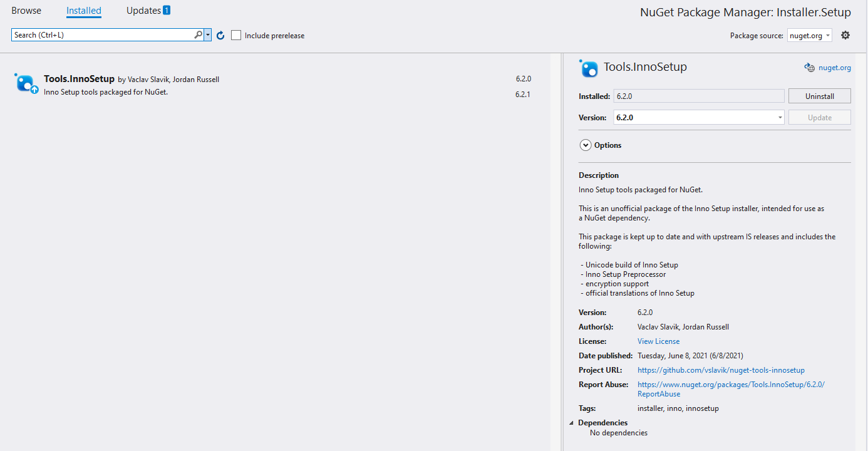Click the Tools.InnoSetup package icon in list
This screenshot has height=451, width=868.
click(x=26, y=83)
